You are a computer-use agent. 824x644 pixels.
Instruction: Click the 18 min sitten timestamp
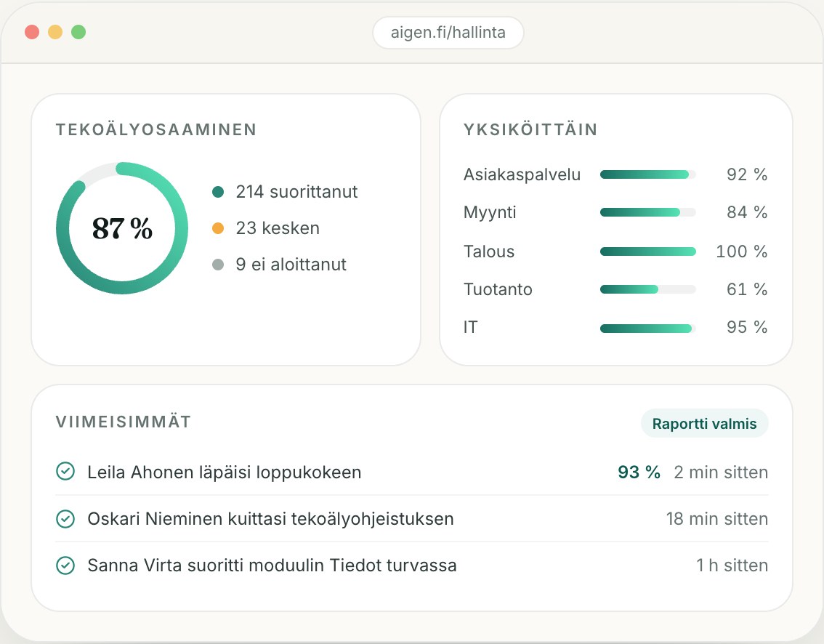coord(717,519)
